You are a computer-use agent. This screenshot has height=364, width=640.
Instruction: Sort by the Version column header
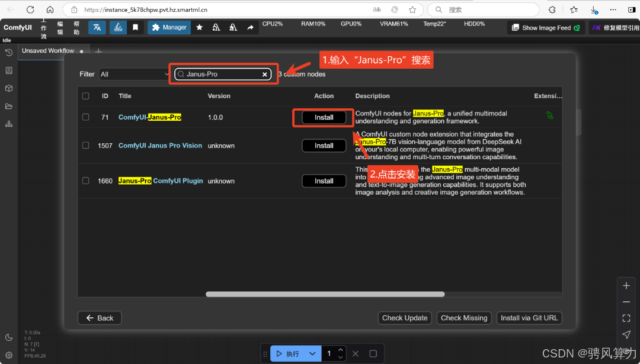(x=219, y=96)
